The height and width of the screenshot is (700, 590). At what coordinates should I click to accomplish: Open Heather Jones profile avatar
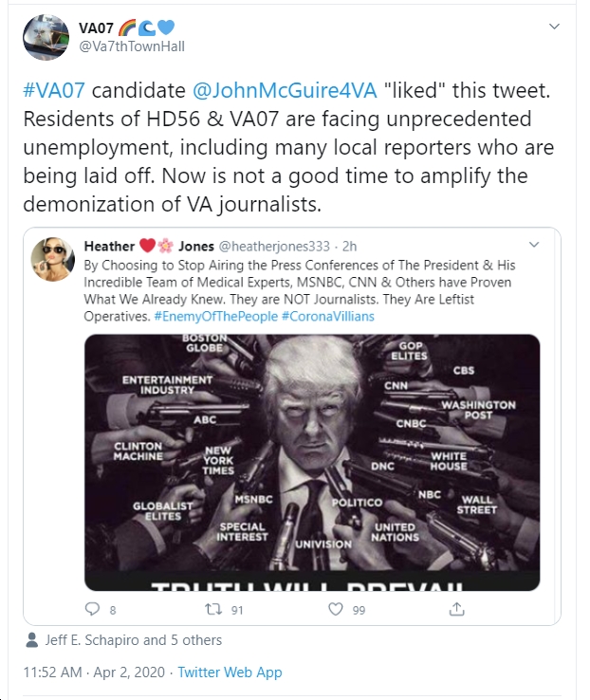pos(53,259)
